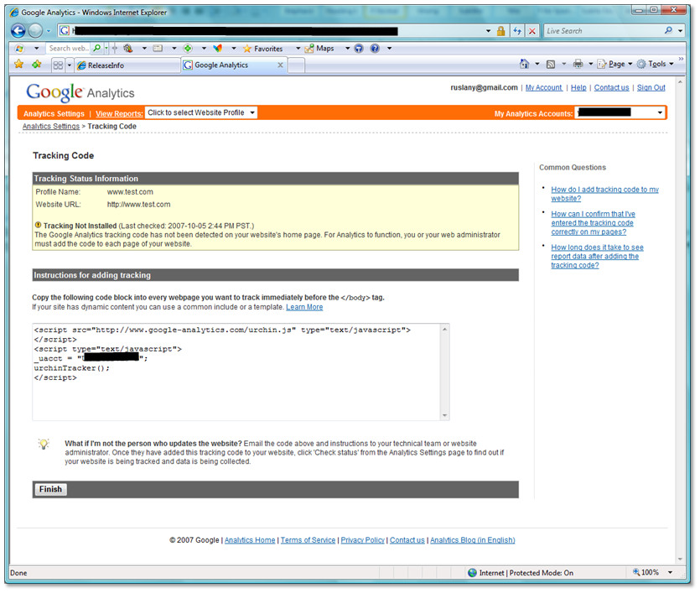Expand the tab list dropdown arrow

[70, 65]
